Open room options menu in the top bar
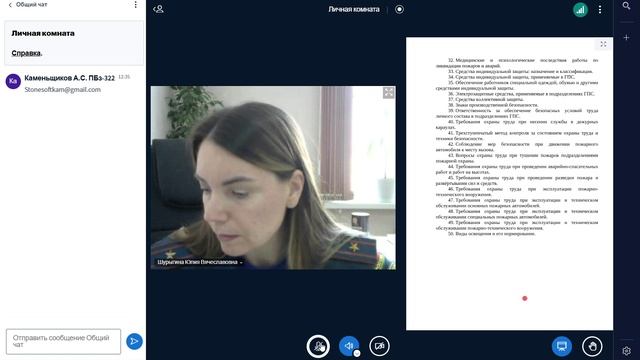 (x=600, y=9)
